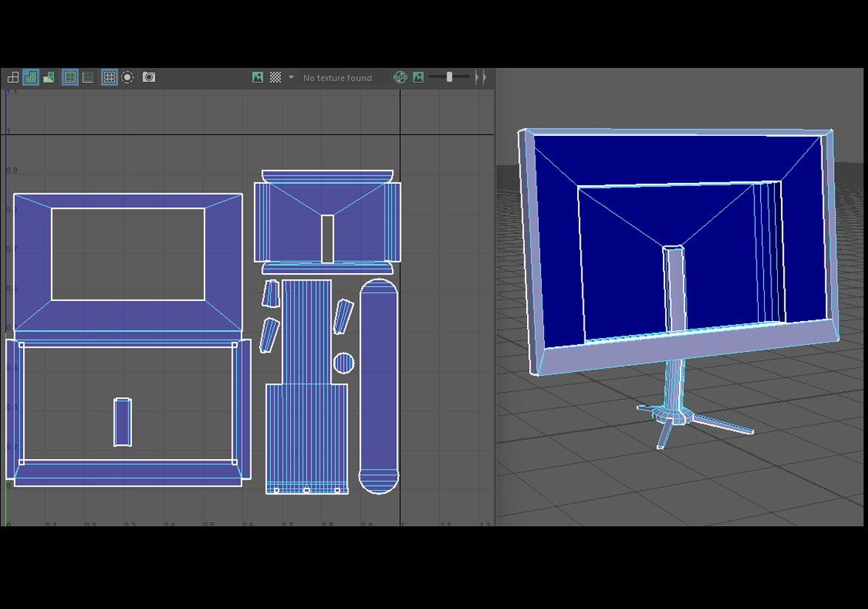Click the UV distortion shading icon

(x=49, y=78)
